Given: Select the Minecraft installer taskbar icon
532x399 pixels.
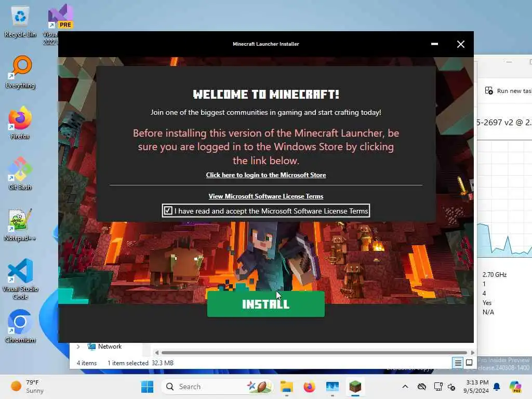Looking at the screenshot, I should (355, 387).
